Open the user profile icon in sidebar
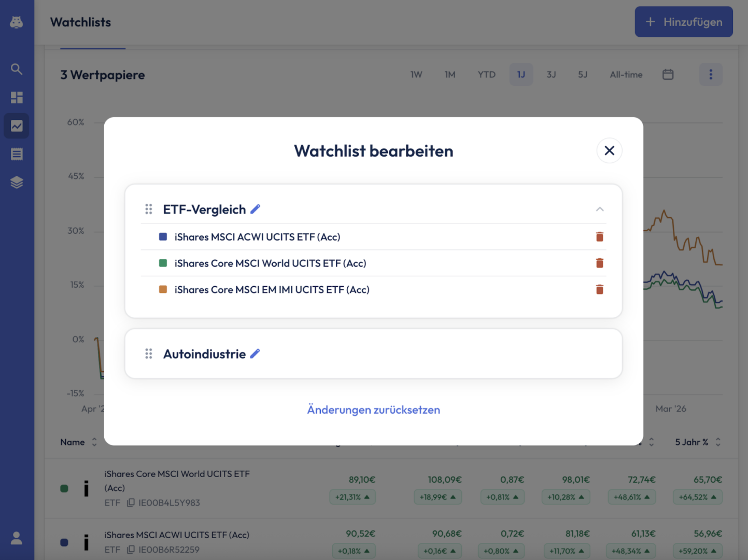The width and height of the screenshot is (748, 560). 17,538
